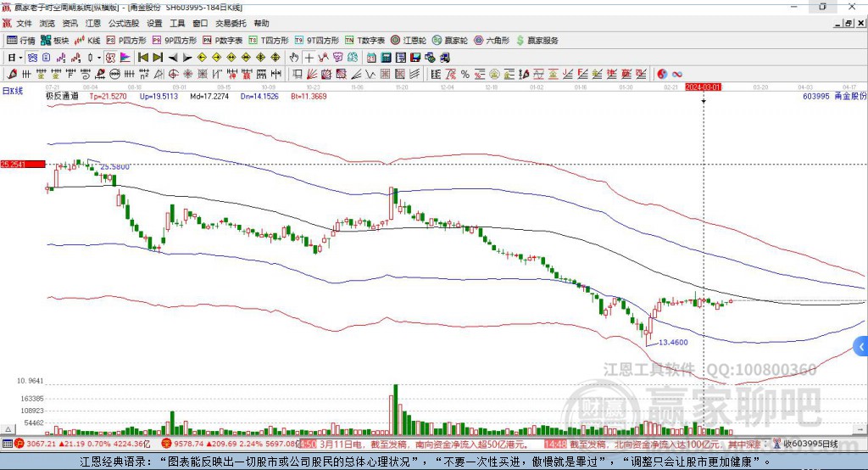Image resolution: width=868 pixels, height=470 pixels.
Task: Click the 3067.21 Shanghai index in status bar
Action: coord(41,444)
